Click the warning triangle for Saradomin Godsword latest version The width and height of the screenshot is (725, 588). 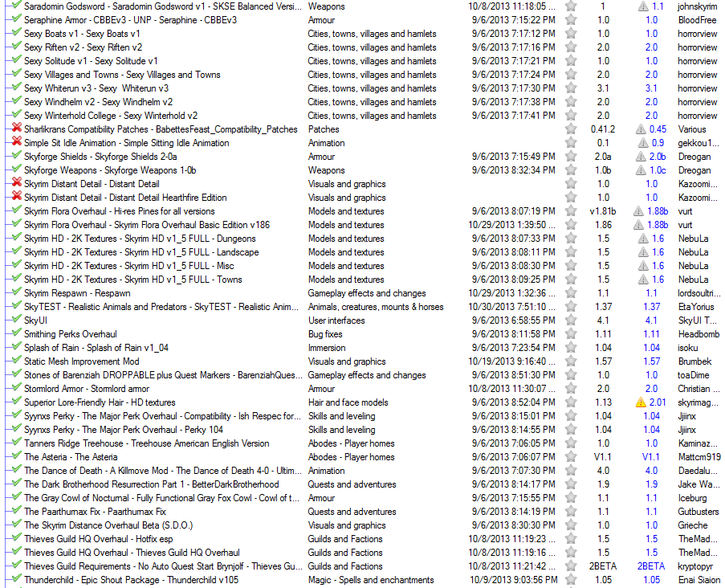pyautogui.click(x=643, y=6)
